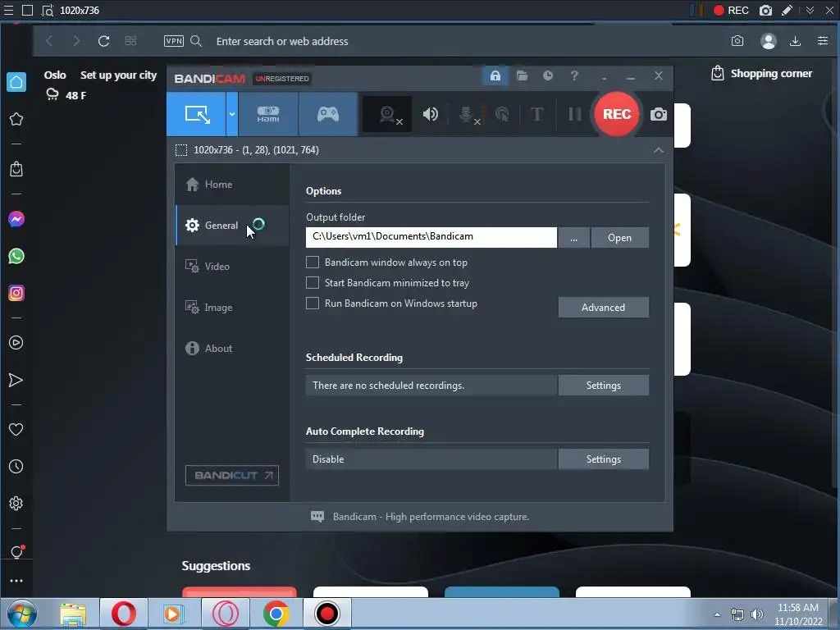Click the Opera address search field
The width and height of the screenshot is (840, 630).
pyautogui.click(x=282, y=41)
